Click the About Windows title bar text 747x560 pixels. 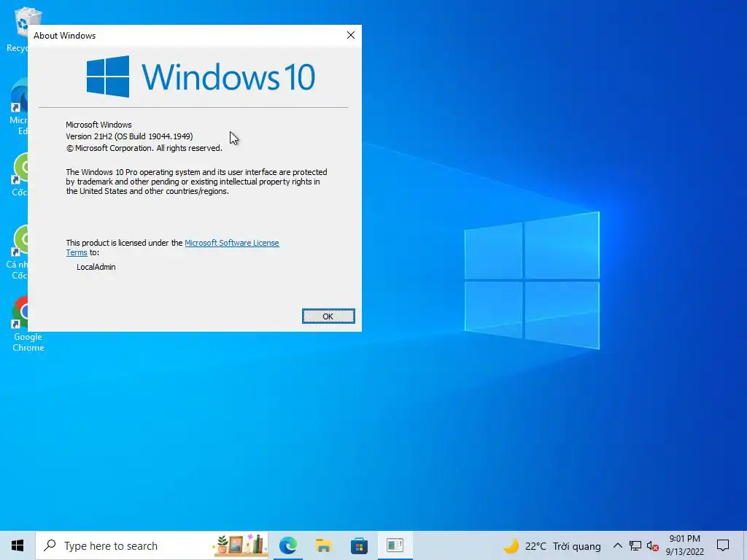click(64, 36)
